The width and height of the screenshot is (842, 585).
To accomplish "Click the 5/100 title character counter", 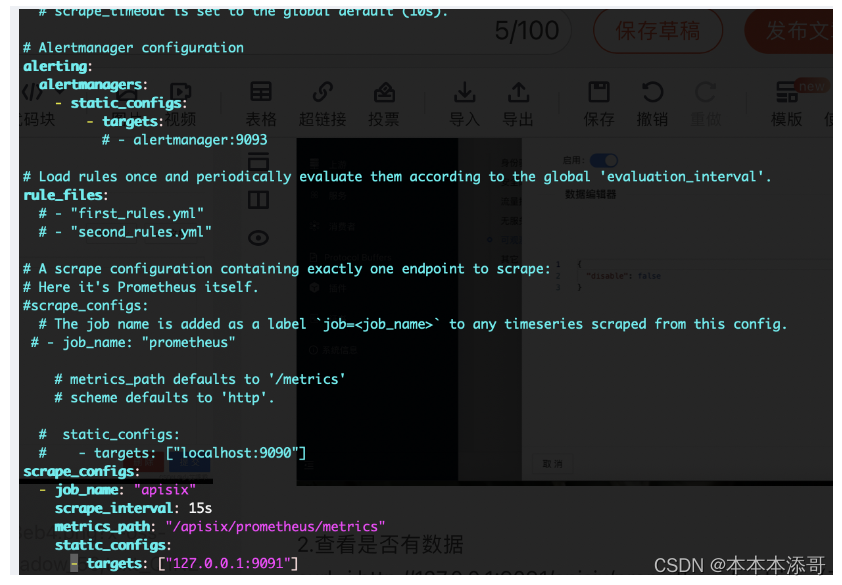I will 527,31.
